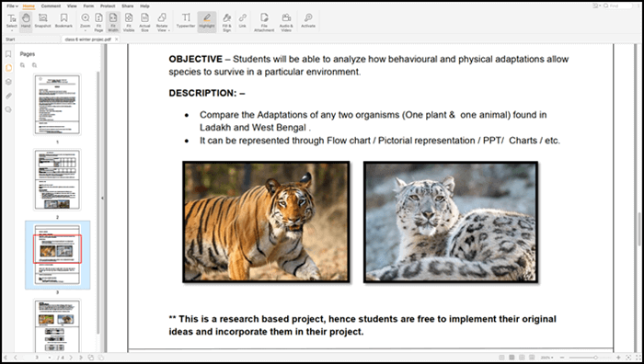The height and width of the screenshot is (364, 644).
Task: Activate the Snapshot tool
Action: (42, 21)
